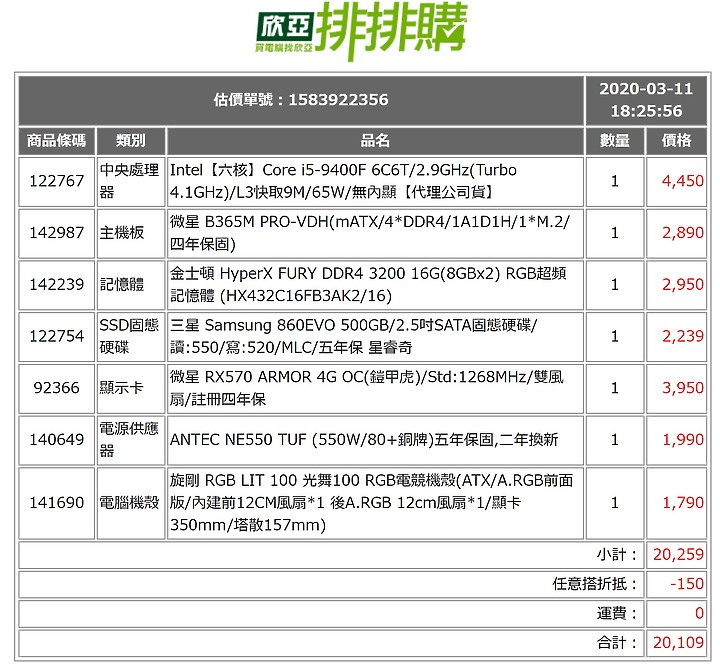Click the date 2020-03-11 18:25:56
This screenshot has width=720, height=665.
pyautogui.click(x=646, y=100)
